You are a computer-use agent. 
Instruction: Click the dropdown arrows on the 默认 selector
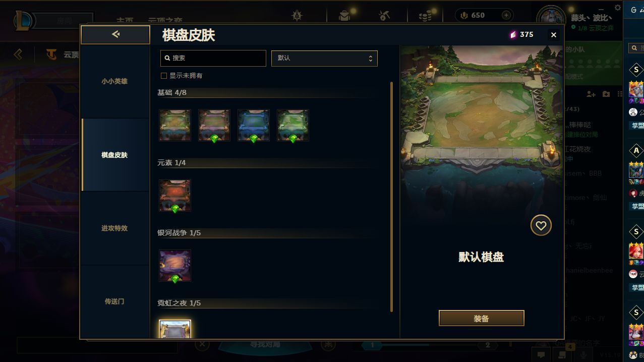click(370, 58)
